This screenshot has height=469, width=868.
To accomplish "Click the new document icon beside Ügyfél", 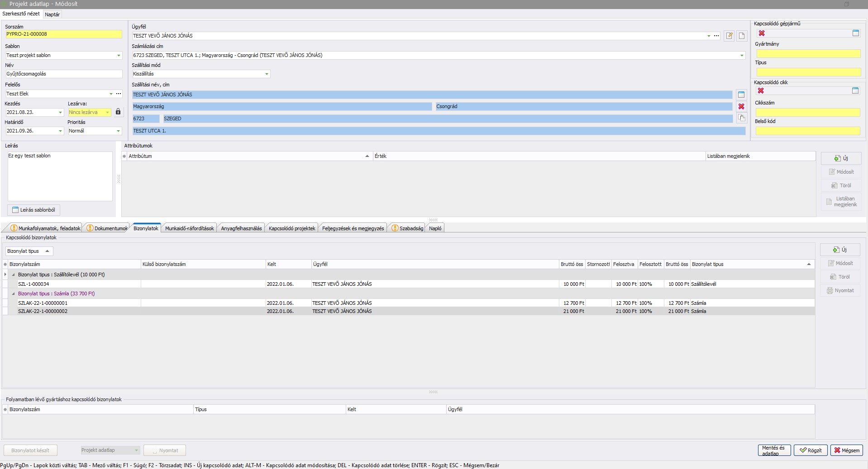I will click(741, 36).
